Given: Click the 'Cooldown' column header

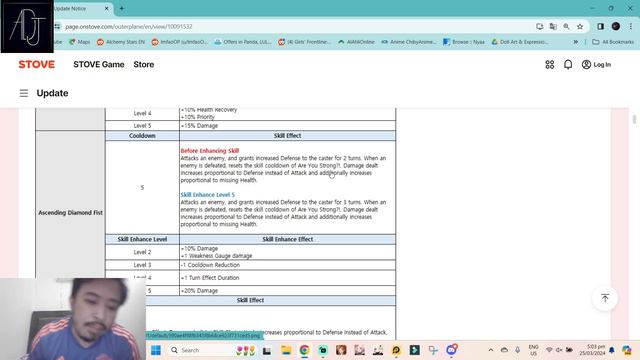Looking at the screenshot, I should pyautogui.click(x=142, y=136).
